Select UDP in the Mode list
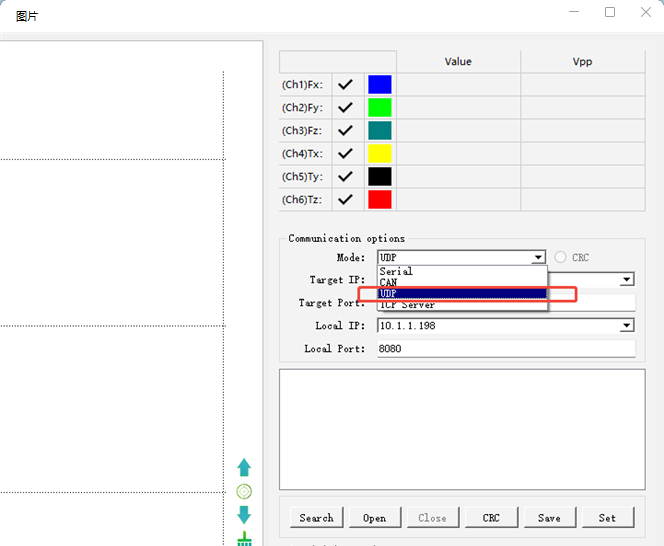Screen dimensions: 664x546 462,293
